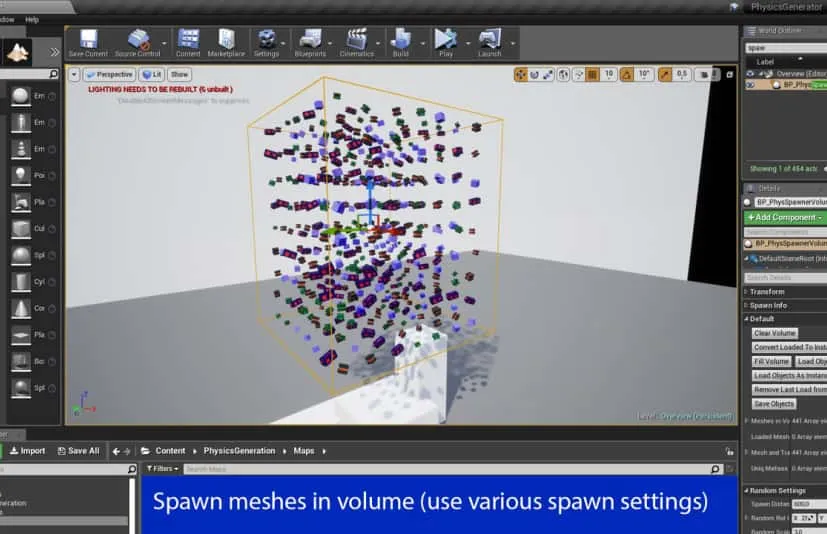Expand the Transform section
827x534 pixels.
[x=746, y=292]
